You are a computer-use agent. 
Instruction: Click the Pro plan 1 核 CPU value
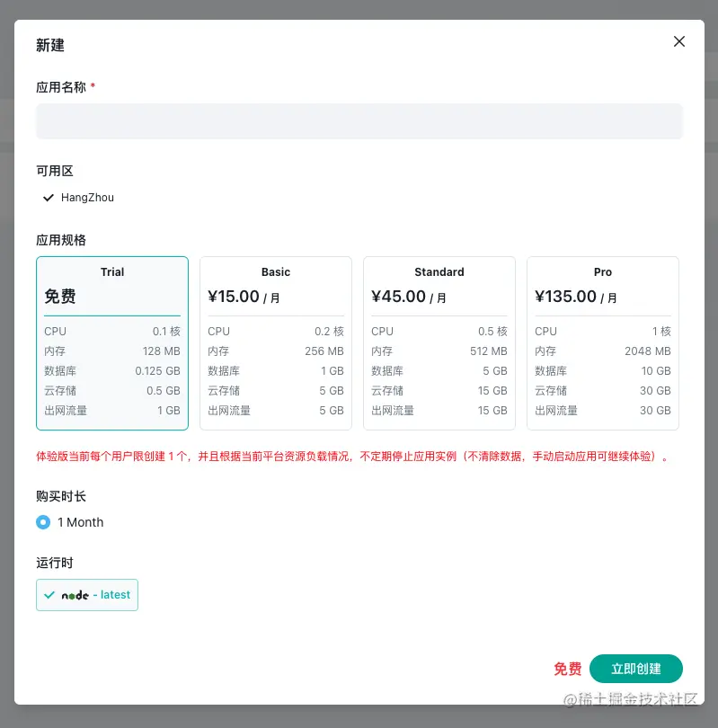click(x=661, y=332)
